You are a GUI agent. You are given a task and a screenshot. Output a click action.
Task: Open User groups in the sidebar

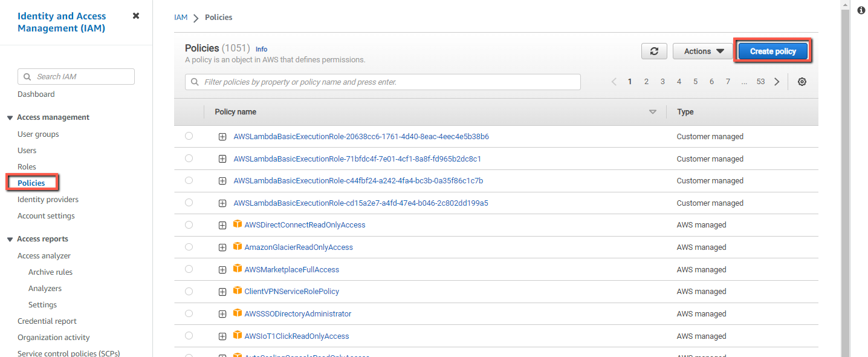38,134
